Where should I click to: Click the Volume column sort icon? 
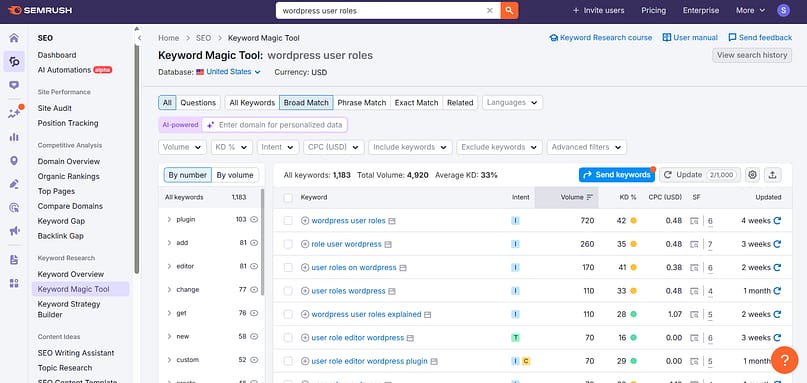click(590, 197)
